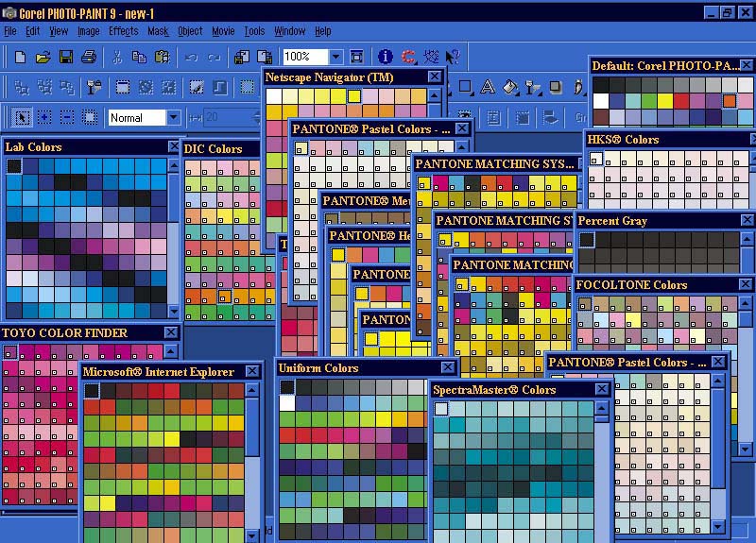756x543 pixels.
Task: Click the Remove Mask icon
Action: point(146,87)
